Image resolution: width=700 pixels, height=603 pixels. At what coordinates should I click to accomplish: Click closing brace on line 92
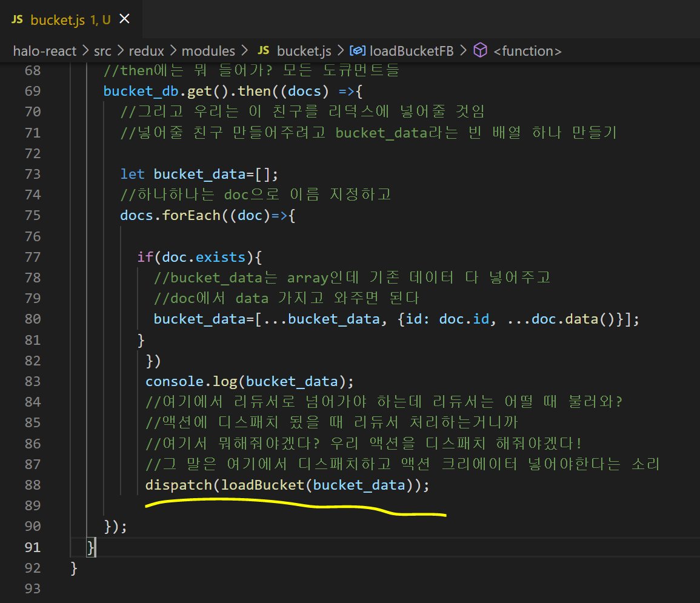tap(74, 568)
